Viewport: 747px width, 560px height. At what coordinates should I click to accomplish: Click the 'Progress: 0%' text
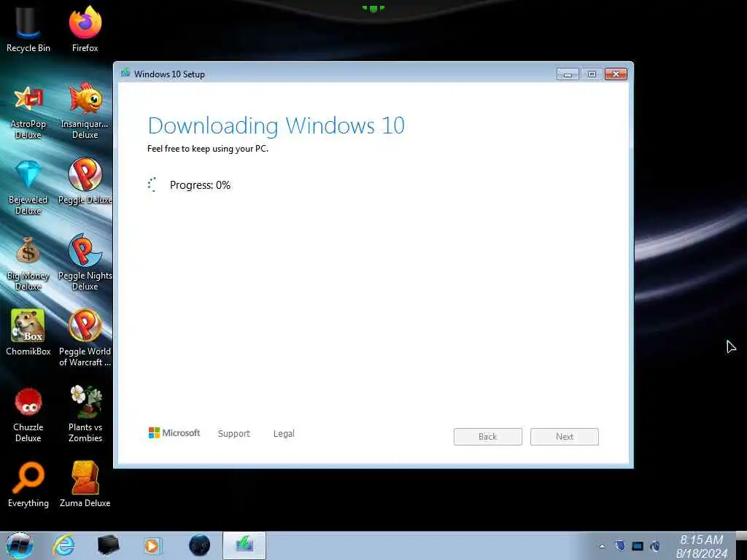pos(200,185)
